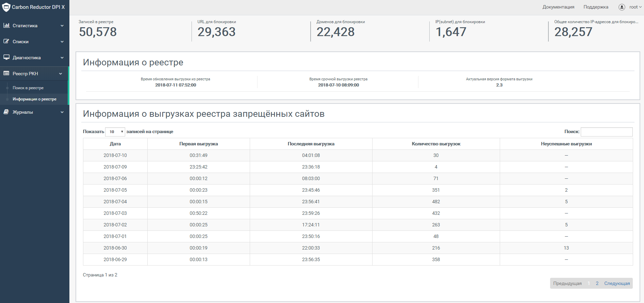This screenshot has width=644, height=303.
Task: Open the Реестр РКН sidebar menu
Action: pos(34,74)
